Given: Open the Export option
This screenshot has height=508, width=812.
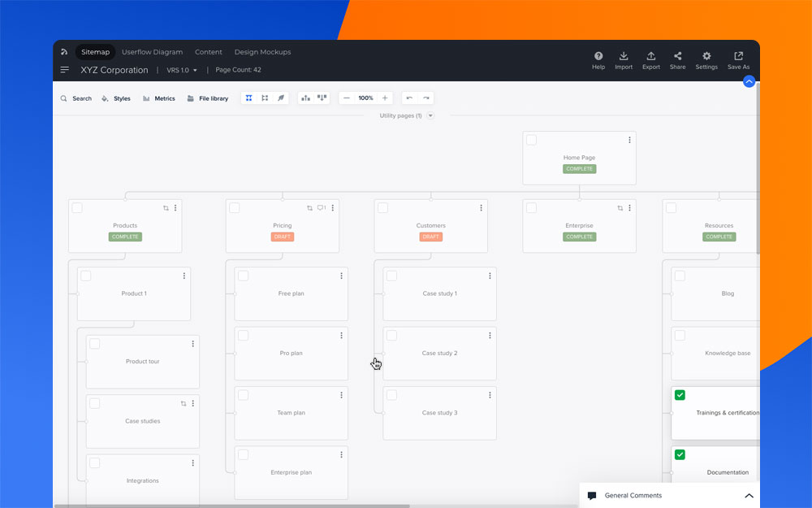Looking at the screenshot, I should 650,57.
